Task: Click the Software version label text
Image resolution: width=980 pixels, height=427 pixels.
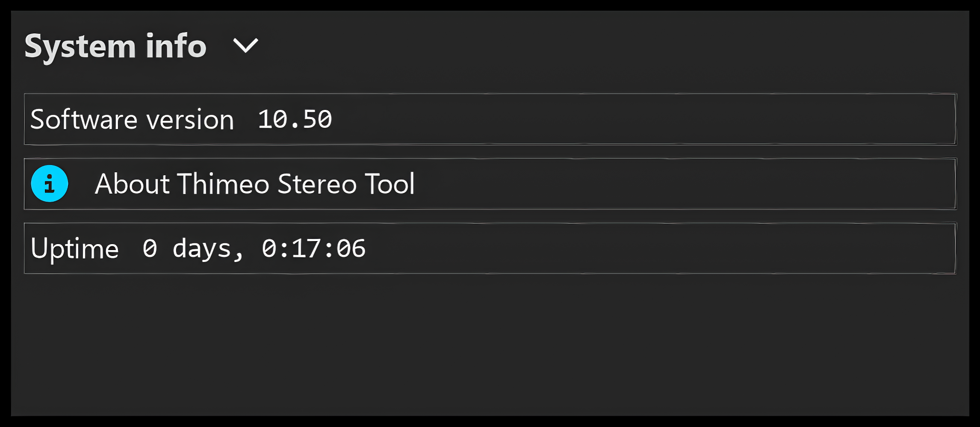Action: point(132,119)
